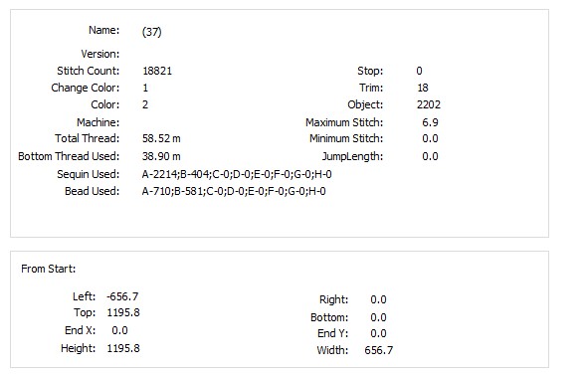588x375 pixels.
Task: Select the Stop value 0
Action: [x=419, y=71]
